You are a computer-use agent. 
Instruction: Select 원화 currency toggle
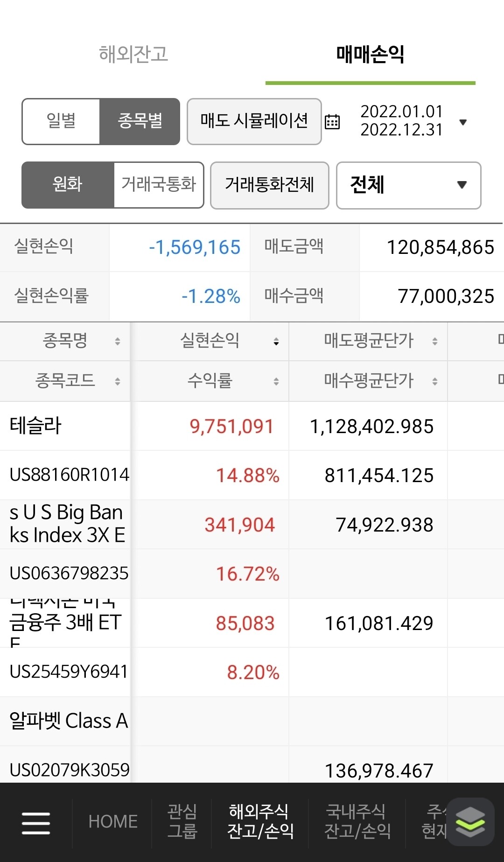[x=68, y=185]
